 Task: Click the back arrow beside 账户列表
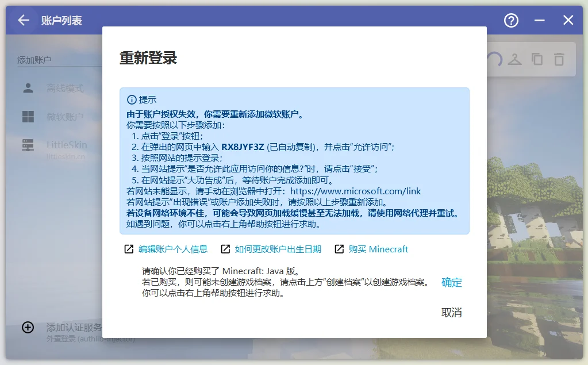pos(23,21)
